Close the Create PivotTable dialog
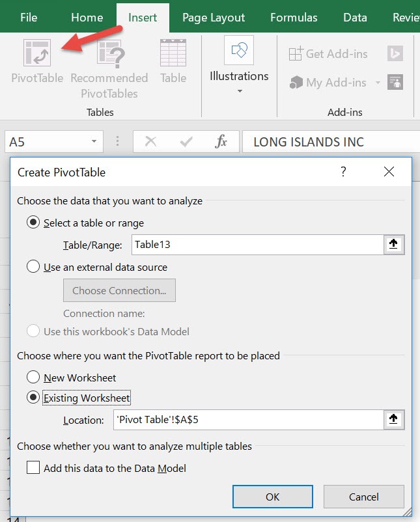 click(x=389, y=172)
